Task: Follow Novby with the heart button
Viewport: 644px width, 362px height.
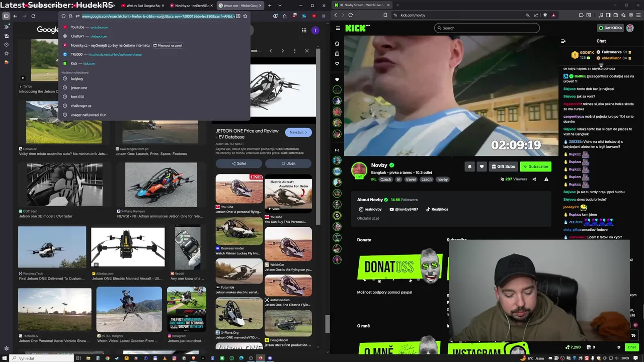Action: (481, 166)
